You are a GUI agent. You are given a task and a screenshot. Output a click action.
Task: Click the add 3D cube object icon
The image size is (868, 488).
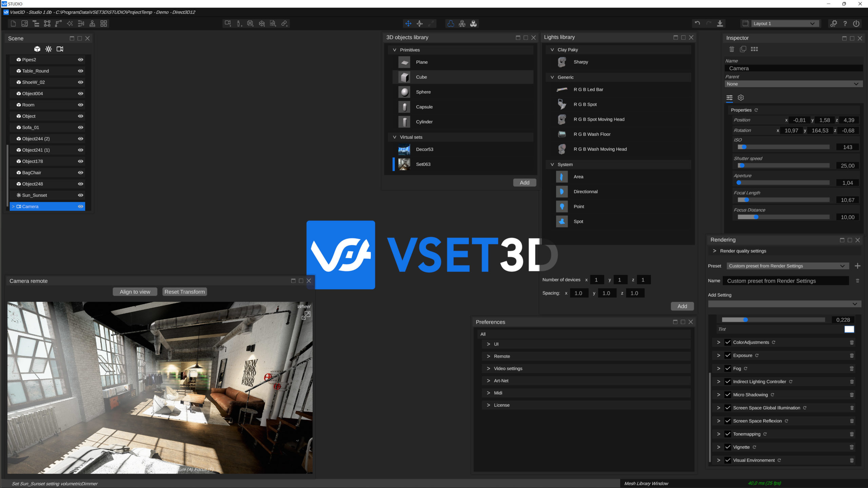[x=262, y=23]
